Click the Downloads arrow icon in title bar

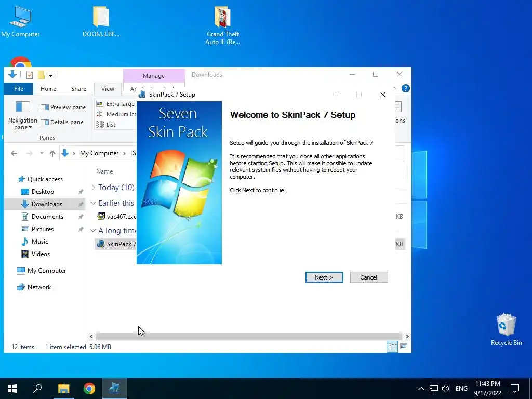click(12, 74)
